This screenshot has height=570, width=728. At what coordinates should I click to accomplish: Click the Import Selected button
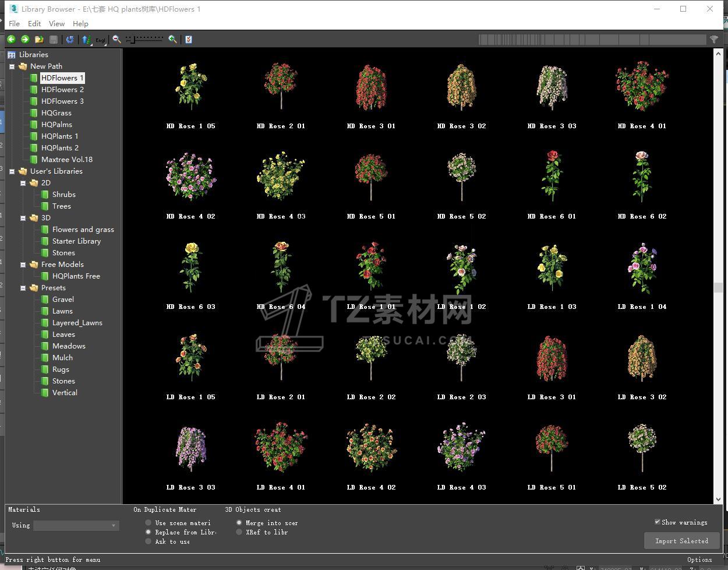click(x=681, y=541)
